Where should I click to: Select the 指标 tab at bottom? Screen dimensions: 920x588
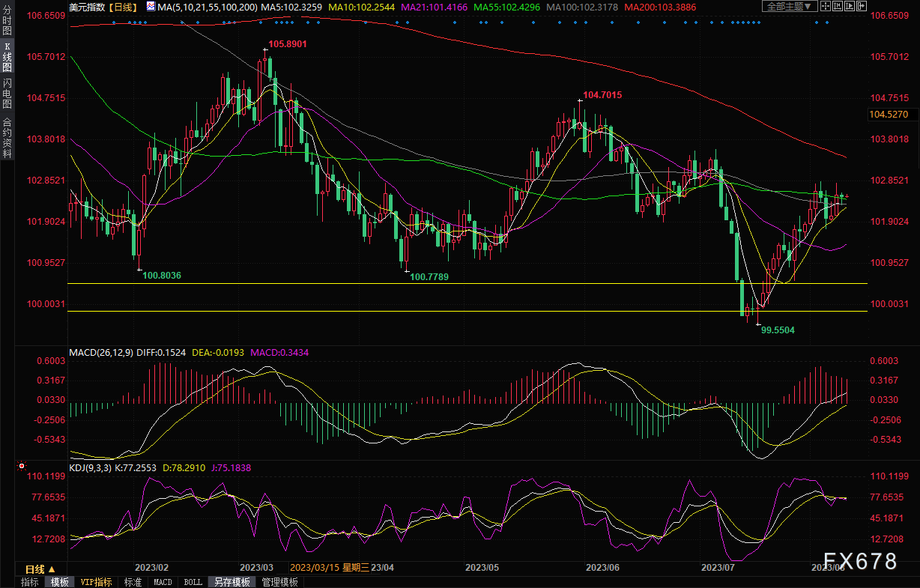(30, 582)
